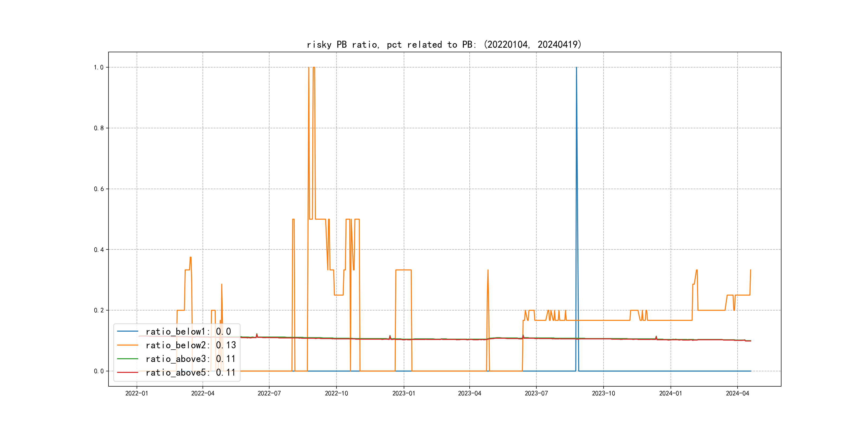
Task: Click the blue ratio_below1 legend line sample
Action: coord(127,331)
